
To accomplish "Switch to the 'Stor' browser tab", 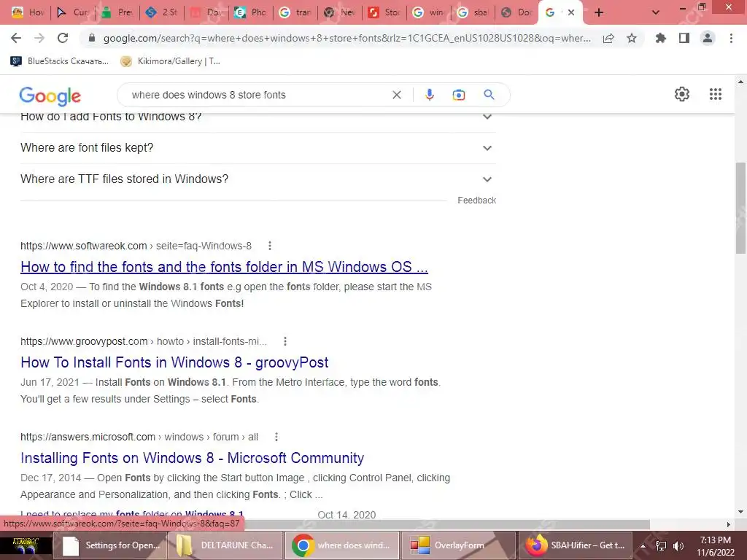I will [x=384, y=12].
